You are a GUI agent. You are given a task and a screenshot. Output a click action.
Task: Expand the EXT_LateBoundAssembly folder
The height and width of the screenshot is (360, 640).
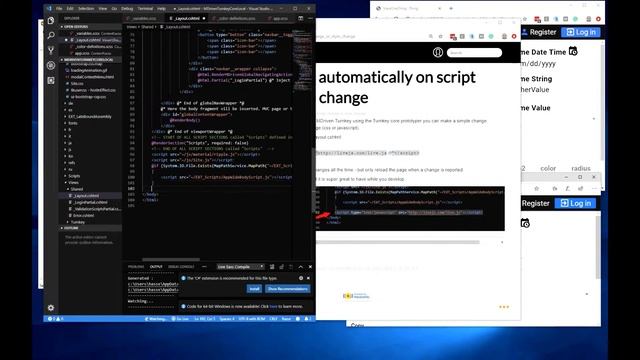90,117
